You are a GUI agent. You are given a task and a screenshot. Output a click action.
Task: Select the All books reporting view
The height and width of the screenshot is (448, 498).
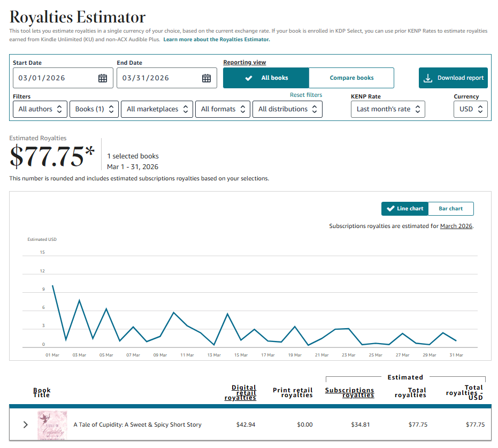click(266, 78)
